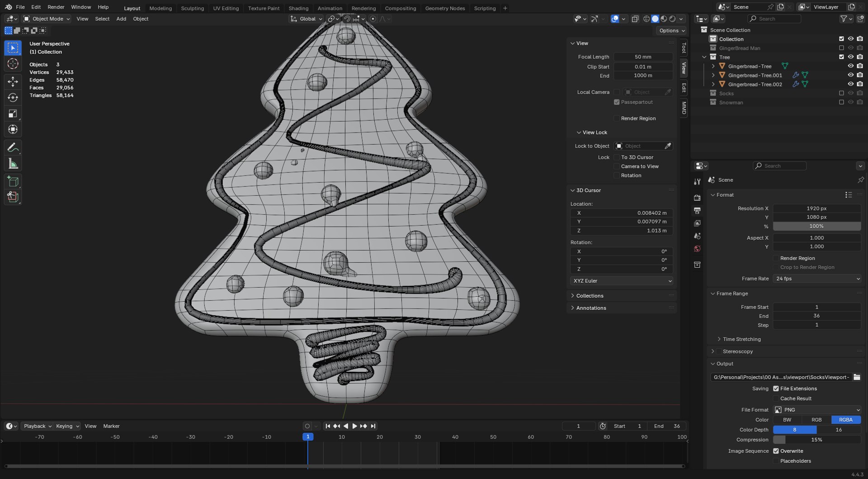Open the Global transform orientation dropdown
The height and width of the screenshot is (479, 868).
coord(306,19)
